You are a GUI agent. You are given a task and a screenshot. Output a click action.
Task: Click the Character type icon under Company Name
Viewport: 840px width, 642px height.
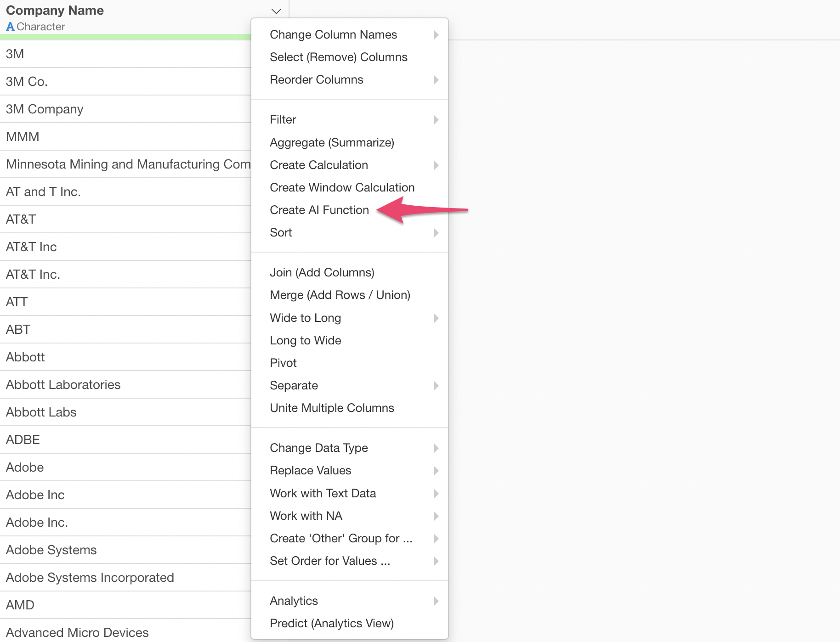click(x=10, y=27)
